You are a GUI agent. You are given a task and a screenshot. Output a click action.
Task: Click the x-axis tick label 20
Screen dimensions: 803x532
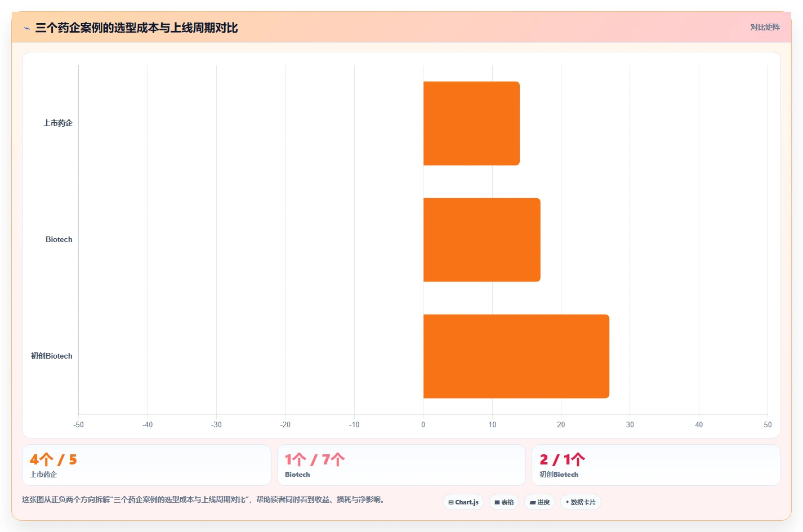tap(561, 424)
